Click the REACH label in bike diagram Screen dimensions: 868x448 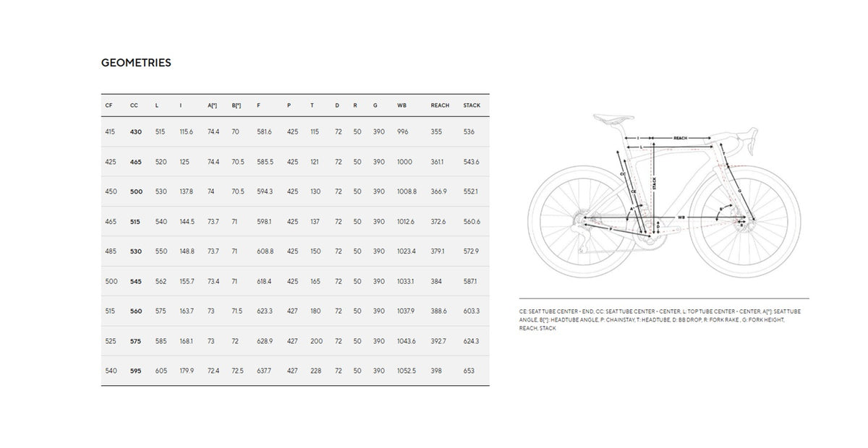(x=680, y=137)
